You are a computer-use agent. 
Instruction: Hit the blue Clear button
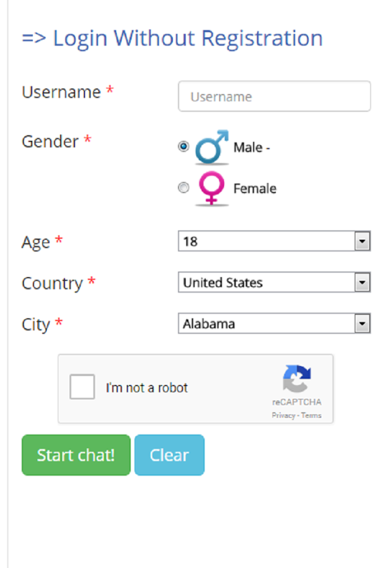[x=169, y=455]
